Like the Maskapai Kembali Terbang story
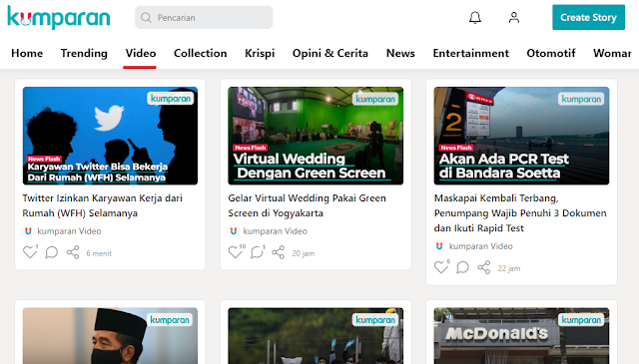 coord(441,267)
